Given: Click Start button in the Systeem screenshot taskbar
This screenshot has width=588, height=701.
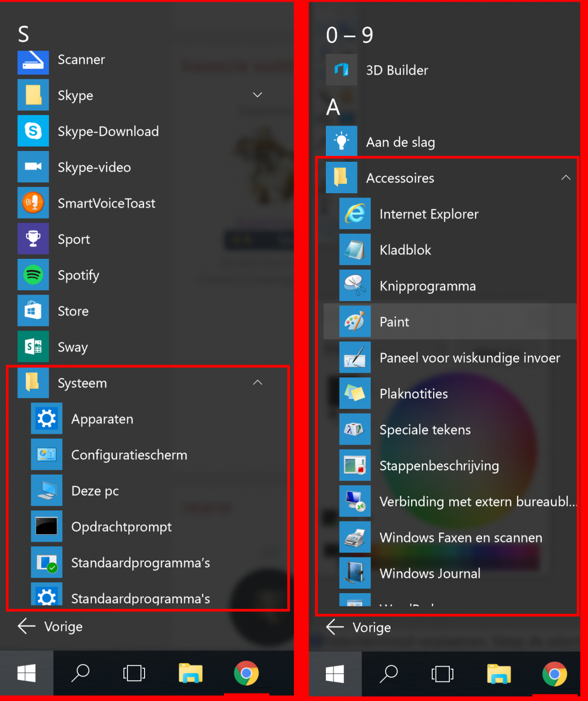Looking at the screenshot, I should (x=26, y=673).
